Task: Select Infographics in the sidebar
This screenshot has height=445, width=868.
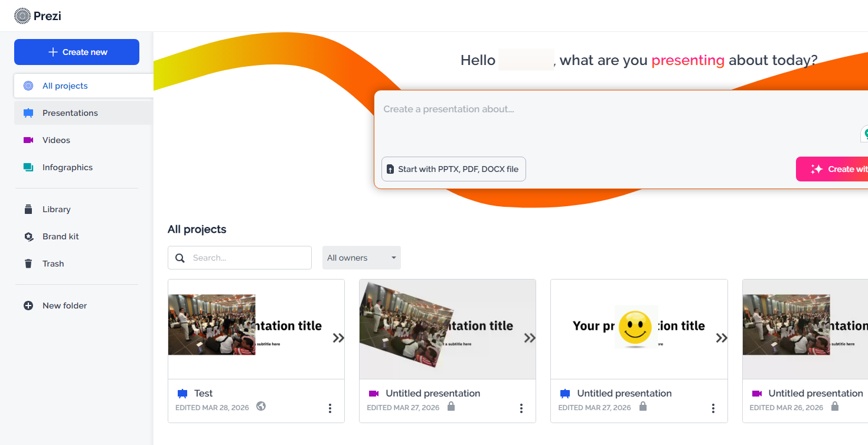Action: pos(83,167)
